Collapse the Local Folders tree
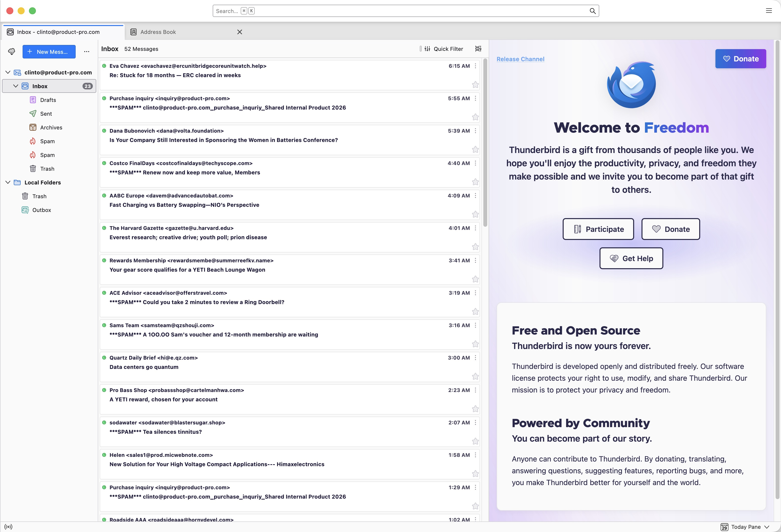 [x=8, y=182]
